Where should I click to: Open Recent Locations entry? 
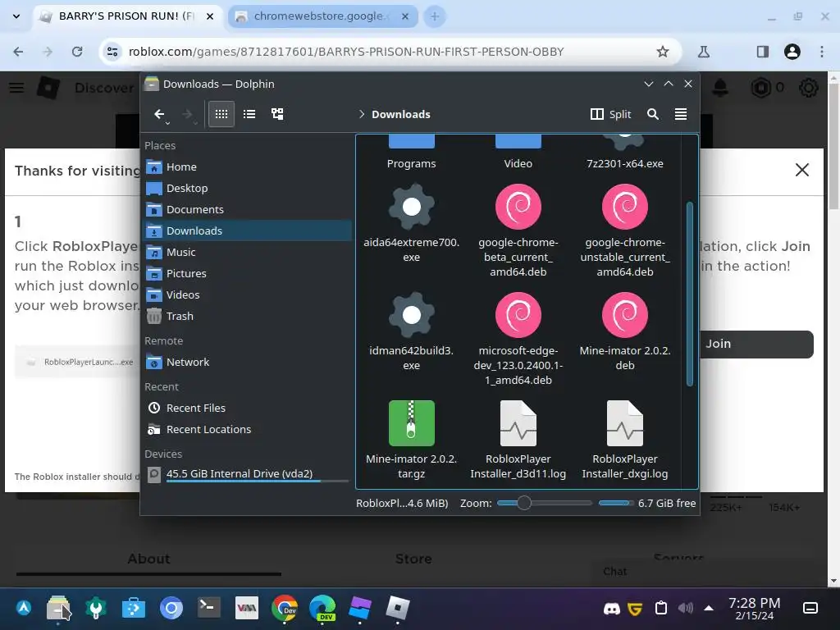[247, 429]
